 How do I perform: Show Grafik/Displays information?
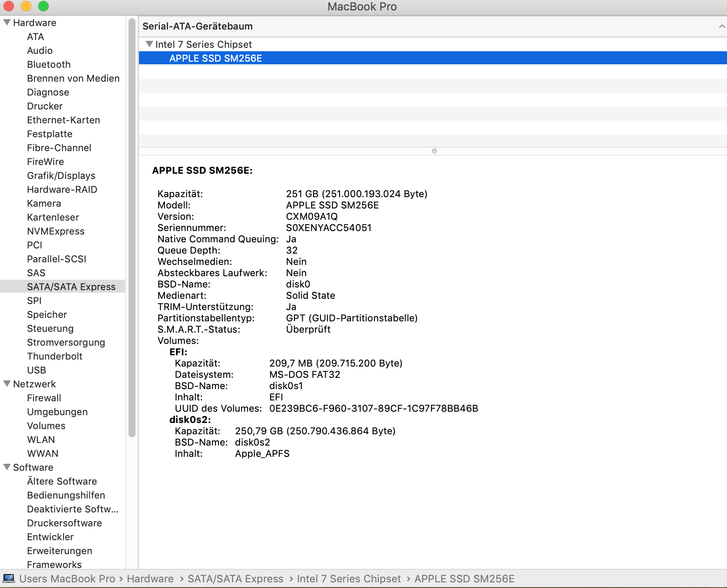tap(61, 176)
